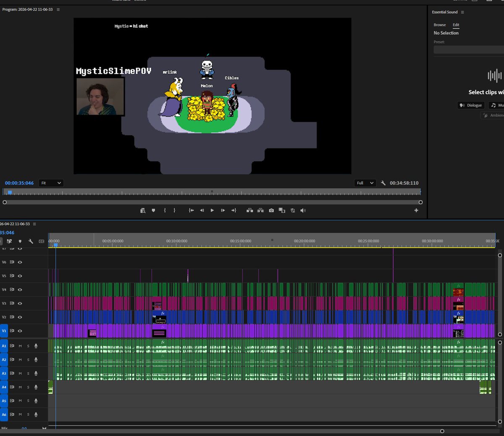Click the timeline horizontal zoom scroll handle
Screen dimensions: 504x436
(442, 431)
